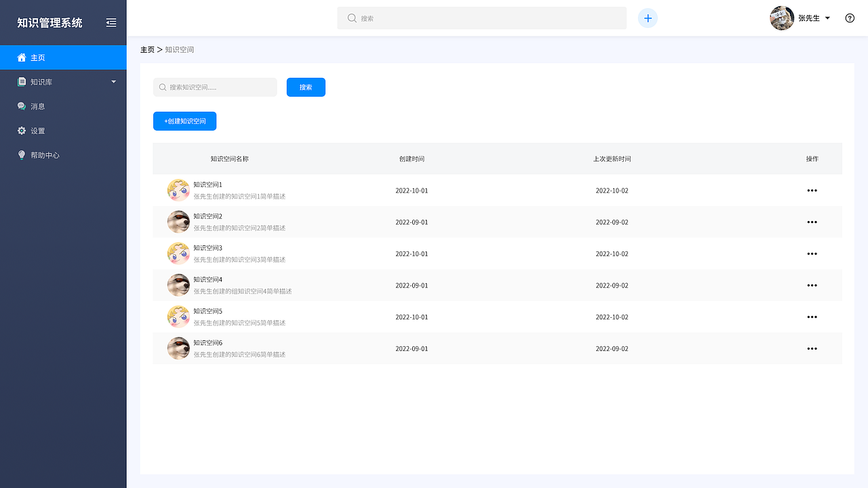This screenshot has height=488, width=868.
Task: Click the description 张先生创建的知识空间6简单描述
Action: click(x=239, y=354)
